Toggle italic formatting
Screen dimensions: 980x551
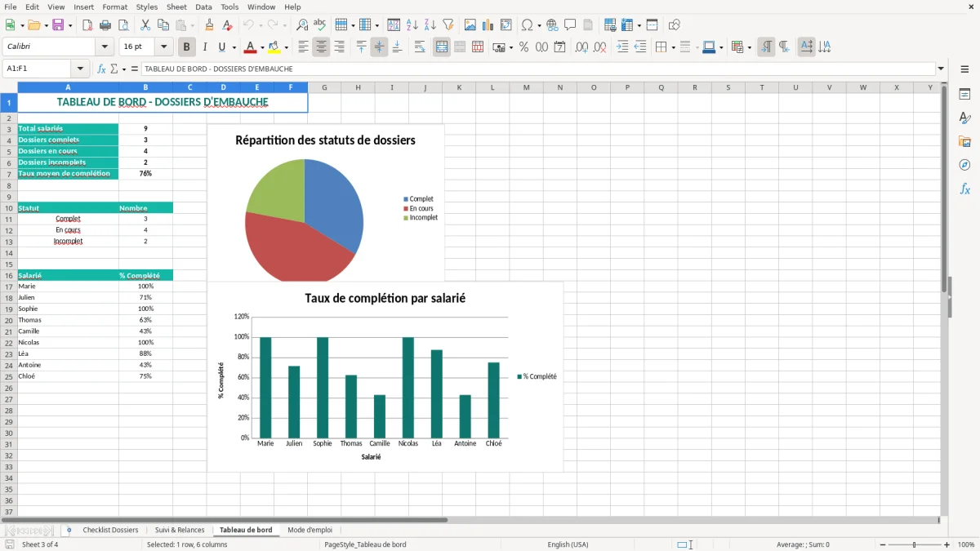[205, 47]
